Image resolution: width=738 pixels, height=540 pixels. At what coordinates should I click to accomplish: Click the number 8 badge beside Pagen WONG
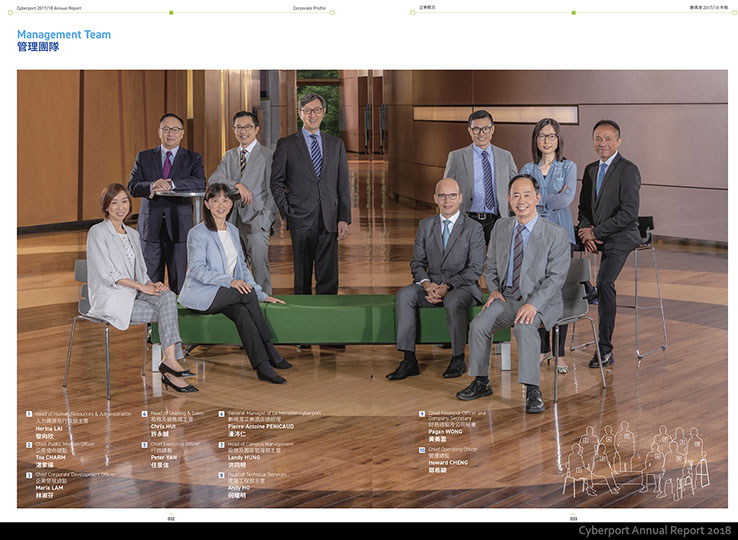421,412
